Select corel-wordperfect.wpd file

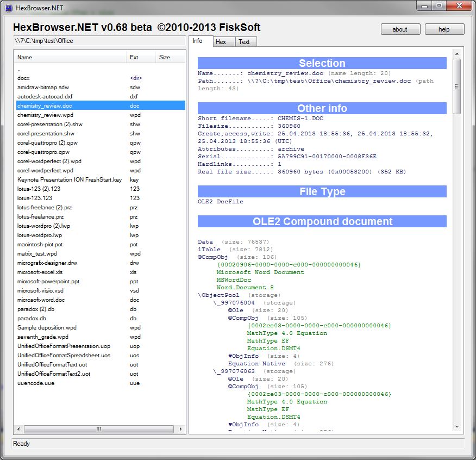[101, 170]
